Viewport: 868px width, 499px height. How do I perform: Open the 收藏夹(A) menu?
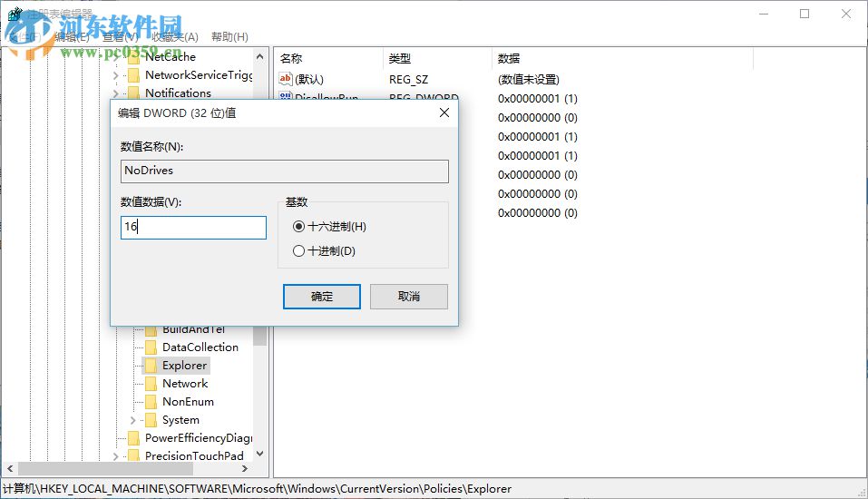point(175,37)
